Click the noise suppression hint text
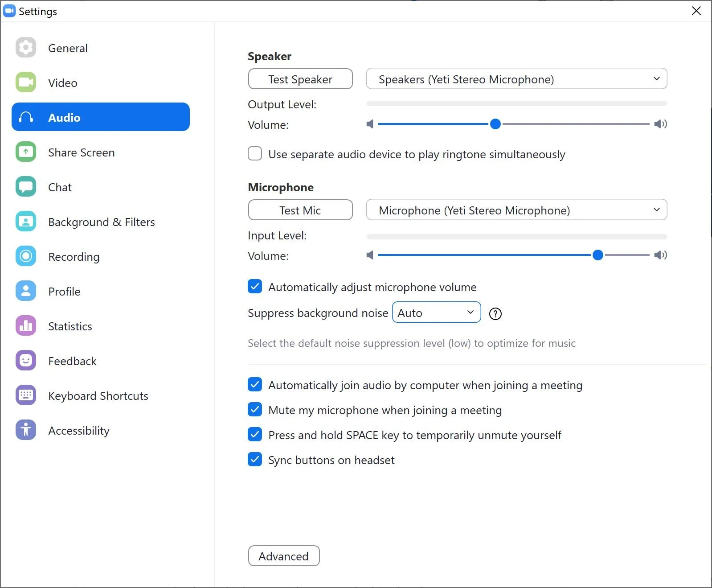 pyautogui.click(x=412, y=343)
